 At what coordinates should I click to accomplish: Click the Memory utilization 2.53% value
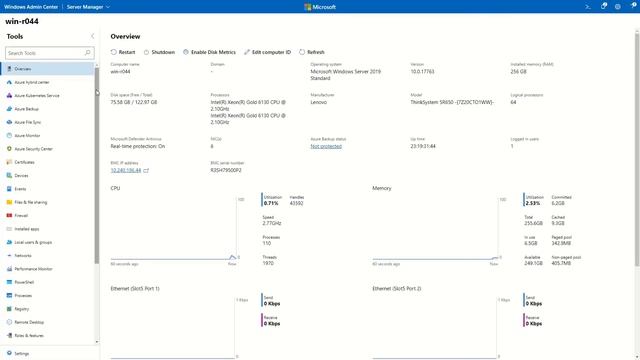pos(533,203)
